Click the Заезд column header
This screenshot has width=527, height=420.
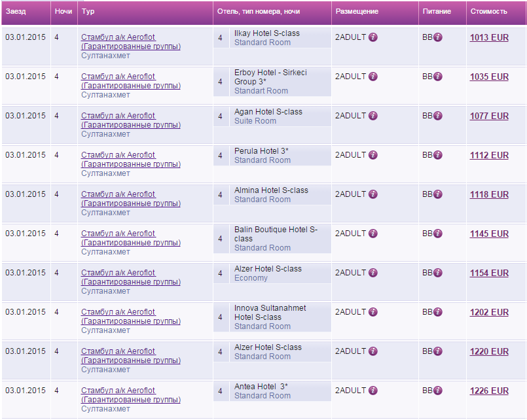16,12
